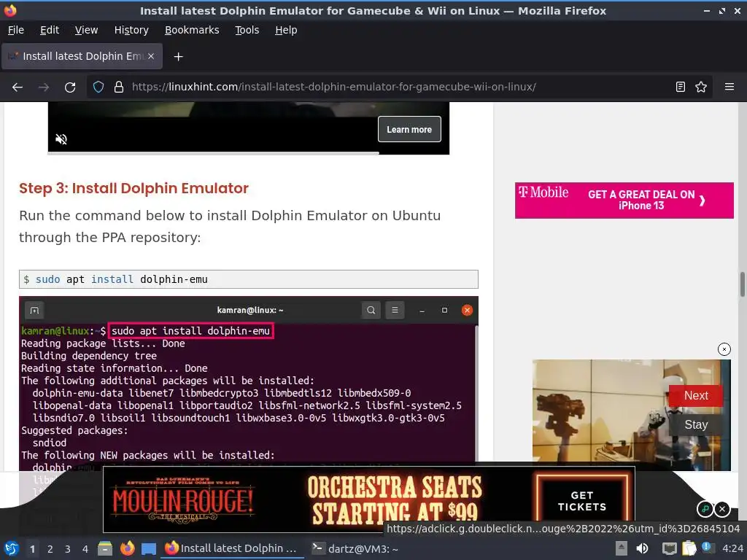The width and height of the screenshot is (747, 560).
Task: Close the Install latest Dolphin tab
Action: (x=150, y=56)
